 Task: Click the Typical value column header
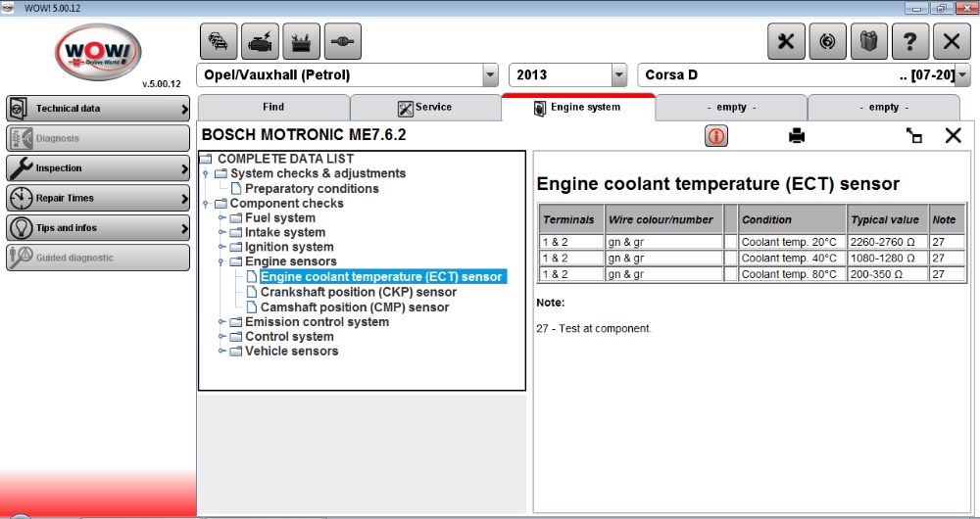coord(888,219)
